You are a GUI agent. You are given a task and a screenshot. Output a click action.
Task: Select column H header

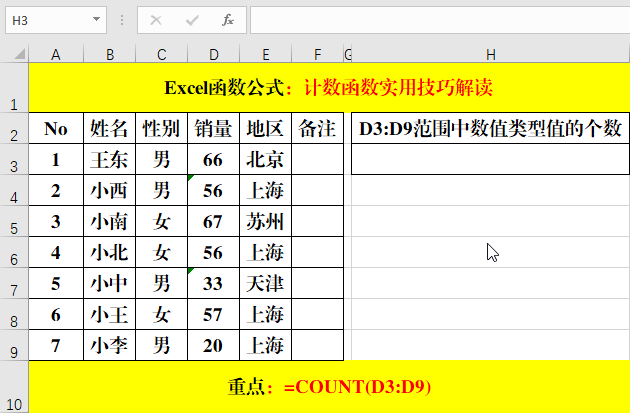[x=491, y=54]
